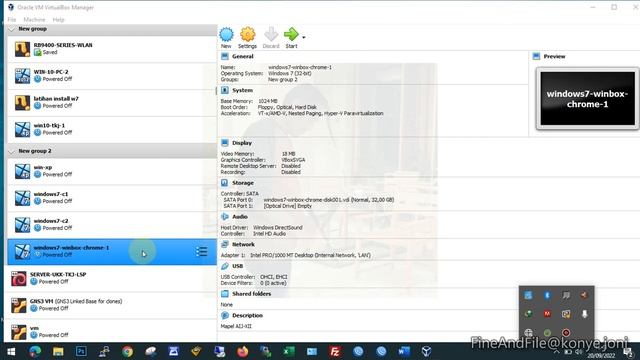Image resolution: width=640 pixels, height=360 pixels.
Task: Click the Saved state label under RB9400-SERIES-WLAN
Action: 50,52
